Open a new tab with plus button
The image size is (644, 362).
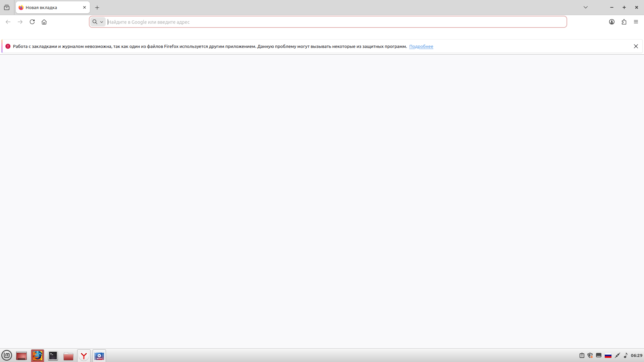pyautogui.click(x=97, y=7)
